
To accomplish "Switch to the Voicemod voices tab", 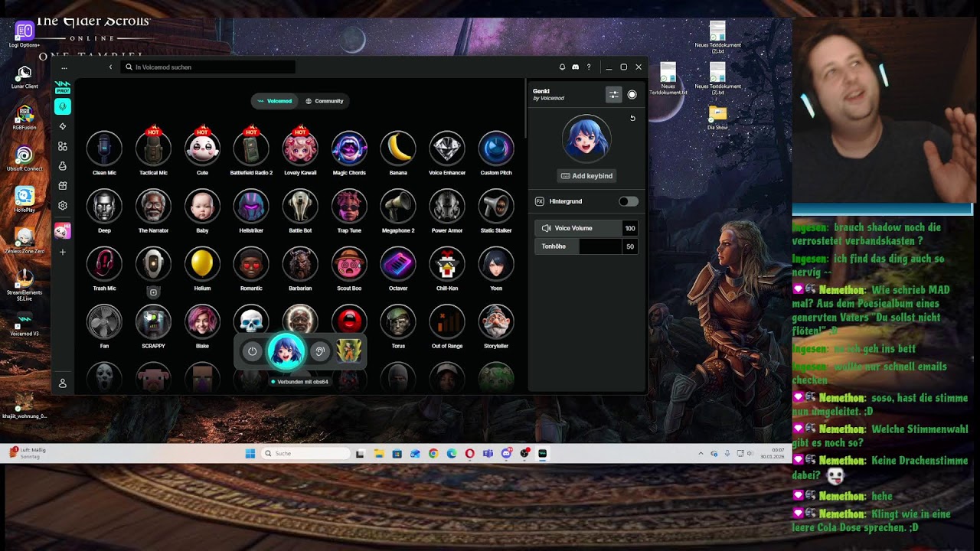I will coord(275,101).
